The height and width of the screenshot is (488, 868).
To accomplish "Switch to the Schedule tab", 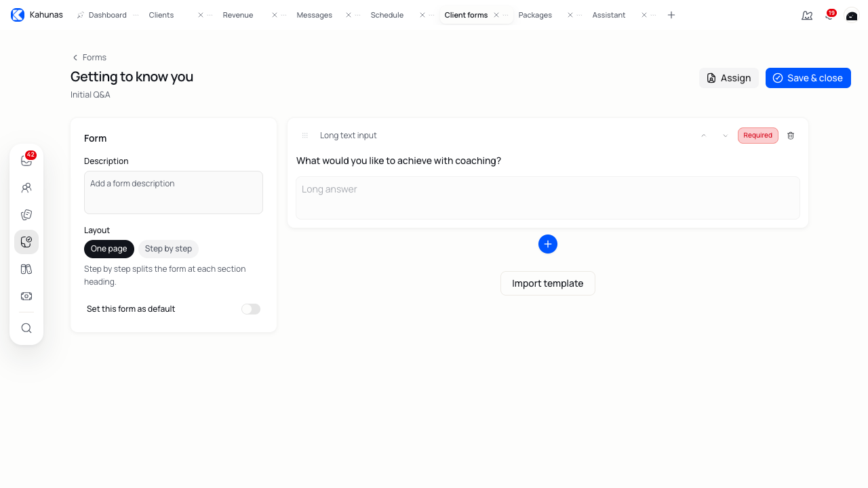I will coord(387,15).
